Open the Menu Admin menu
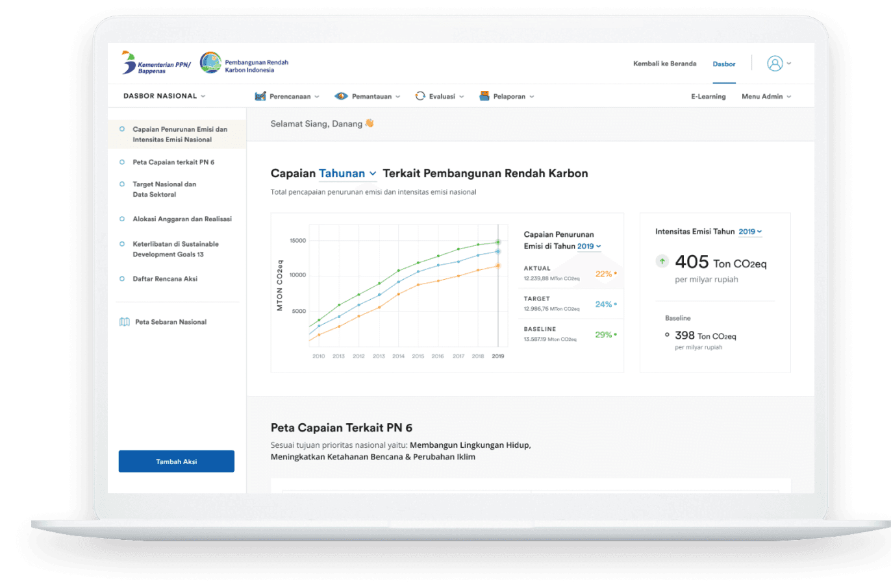The image size is (891, 588). (765, 96)
